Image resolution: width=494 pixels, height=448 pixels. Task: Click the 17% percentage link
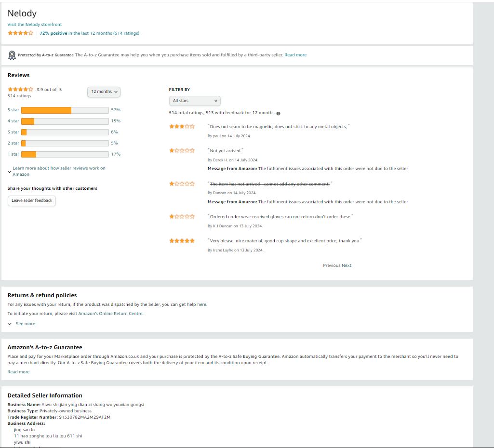[116, 154]
